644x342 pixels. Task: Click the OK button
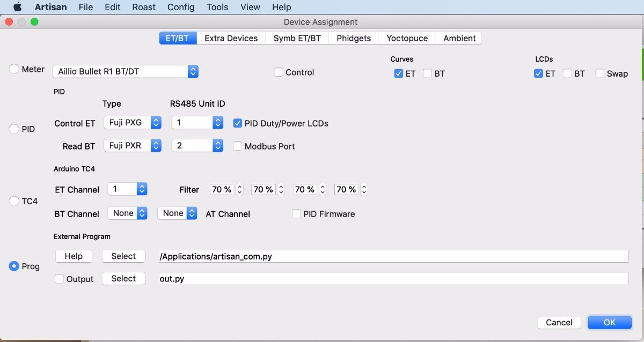click(610, 322)
